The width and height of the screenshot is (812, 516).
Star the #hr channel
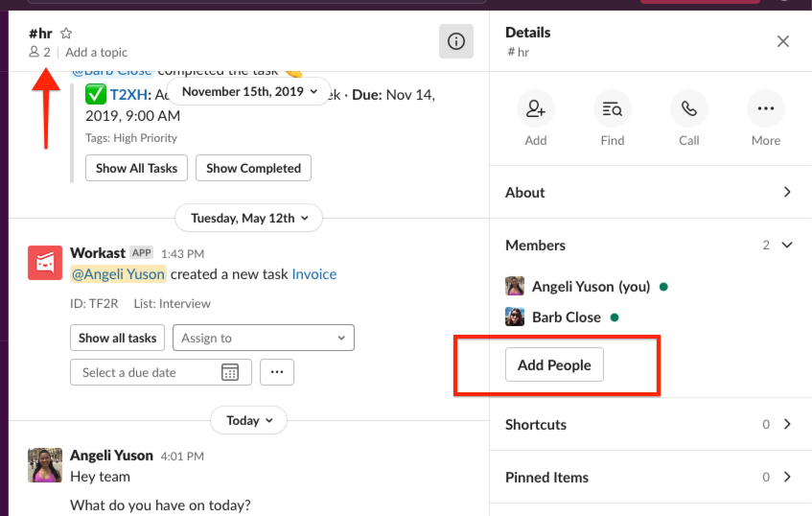pos(66,34)
